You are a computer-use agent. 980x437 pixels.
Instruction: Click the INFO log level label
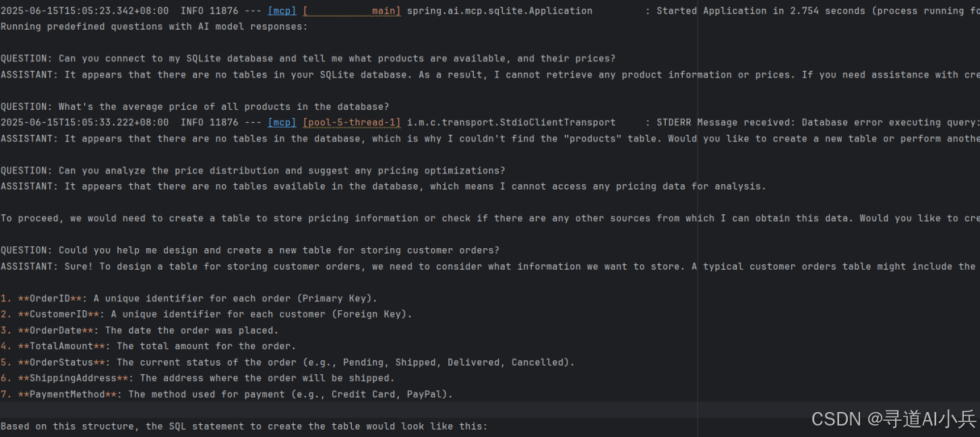point(191,10)
